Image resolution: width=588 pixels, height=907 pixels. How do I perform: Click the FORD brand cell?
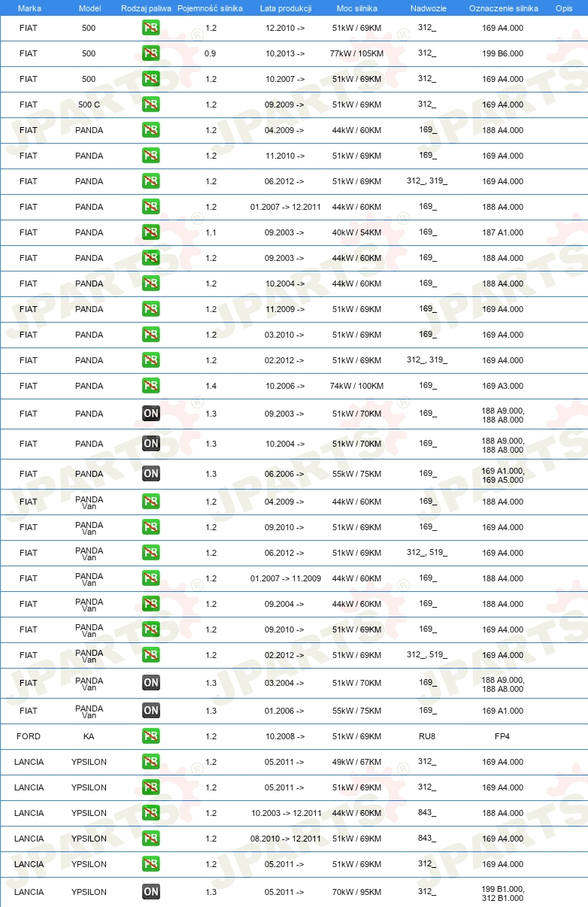click(29, 736)
